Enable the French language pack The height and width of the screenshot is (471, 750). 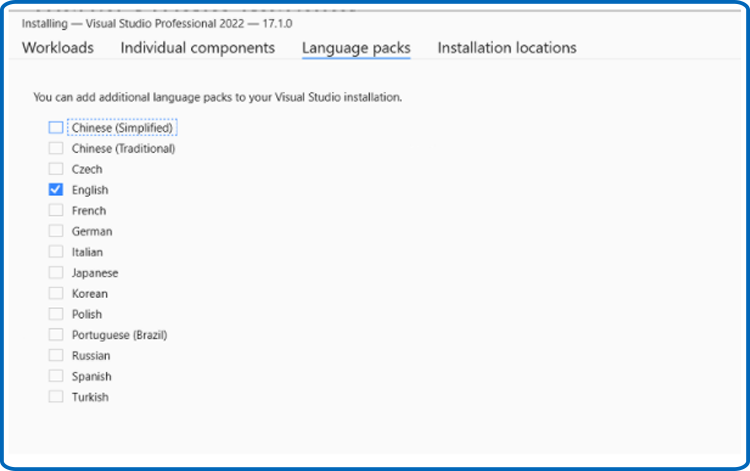point(56,210)
